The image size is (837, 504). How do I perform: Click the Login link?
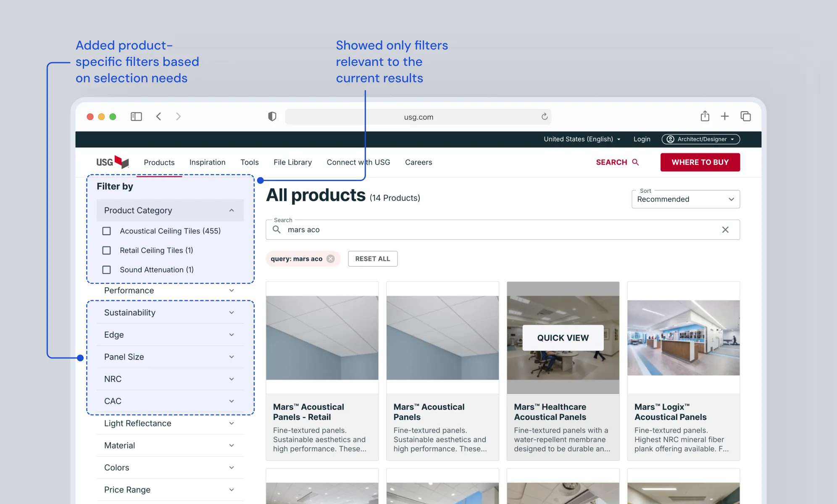click(642, 139)
